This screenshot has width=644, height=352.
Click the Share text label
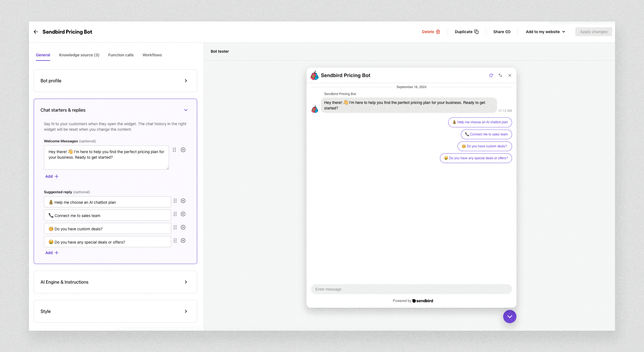(499, 32)
